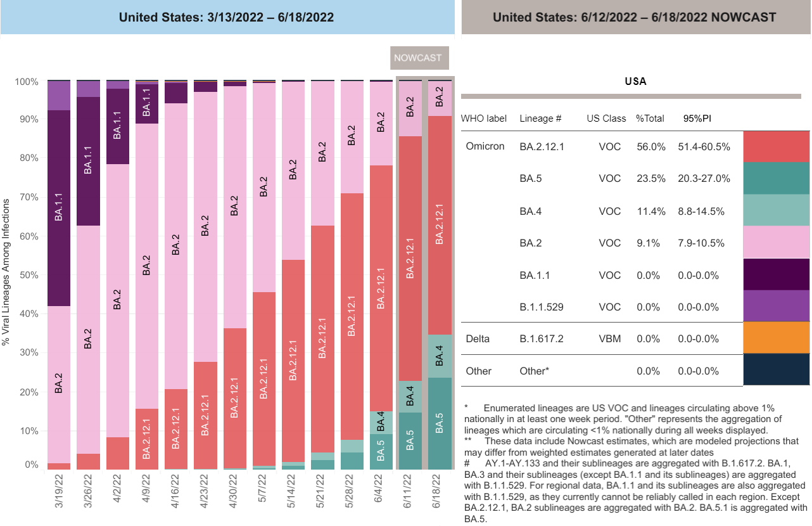Click the red BA.2.12.1 legend color swatch
812x526 pixels.
(x=776, y=146)
